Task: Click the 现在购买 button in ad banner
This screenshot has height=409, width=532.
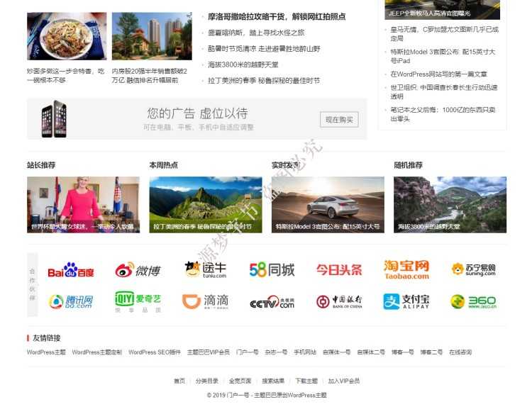Action: pos(339,119)
